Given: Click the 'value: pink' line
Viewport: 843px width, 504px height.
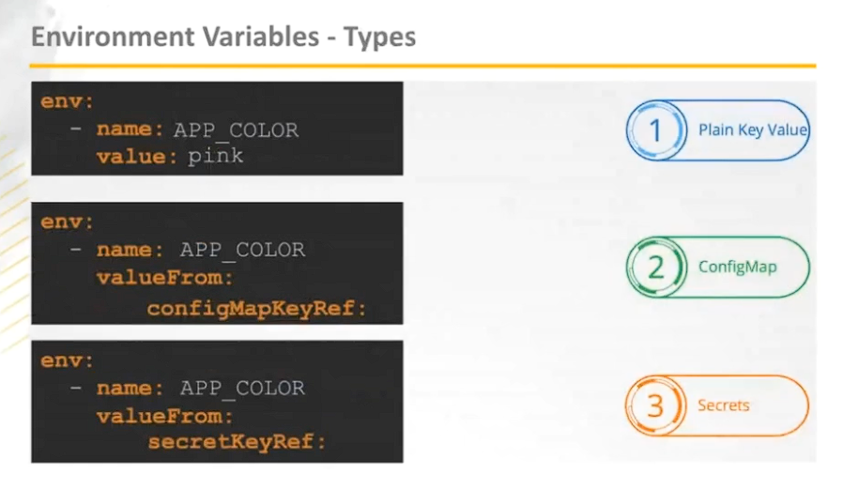Looking at the screenshot, I should tap(169, 156).
